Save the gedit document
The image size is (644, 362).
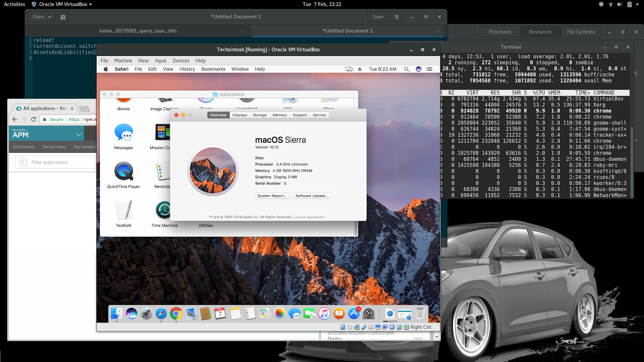coord(378,17)
